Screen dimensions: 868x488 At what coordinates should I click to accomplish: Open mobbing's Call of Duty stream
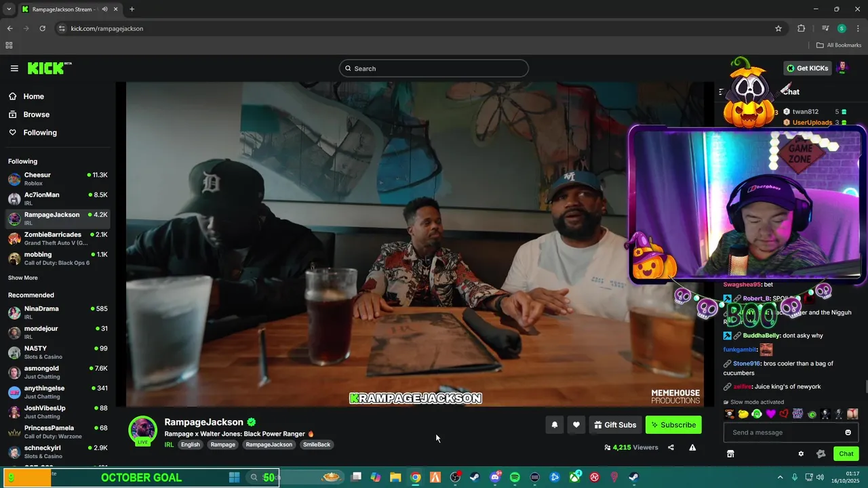(58, 258)
